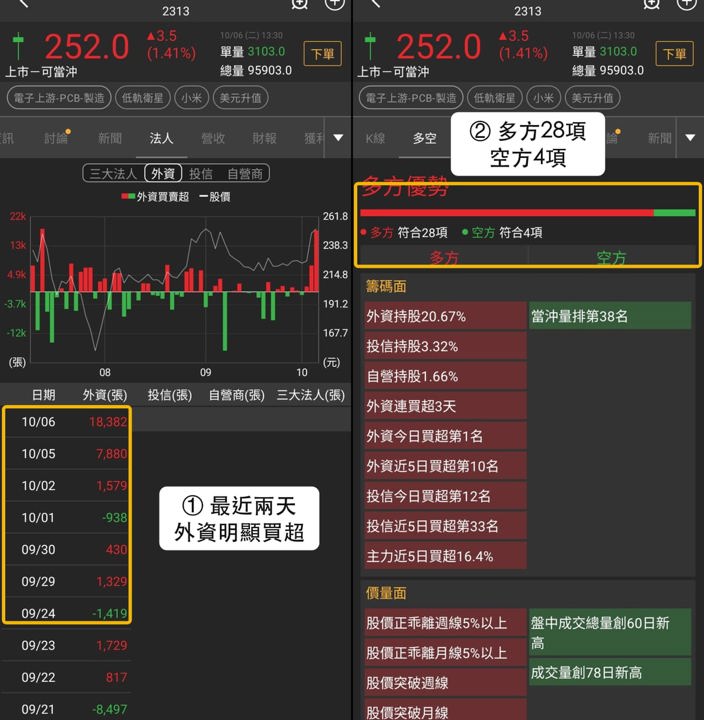Switch to the 新聞 tab on left panel
Viewport: 704px width, 720px height.
(110, 138)
